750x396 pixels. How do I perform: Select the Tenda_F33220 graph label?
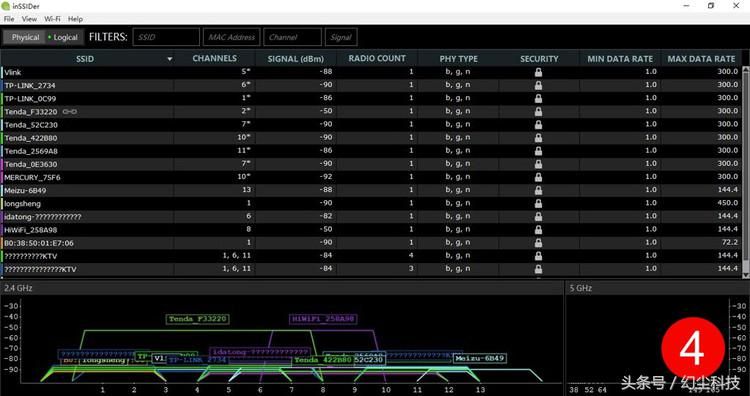coord(198,319)
